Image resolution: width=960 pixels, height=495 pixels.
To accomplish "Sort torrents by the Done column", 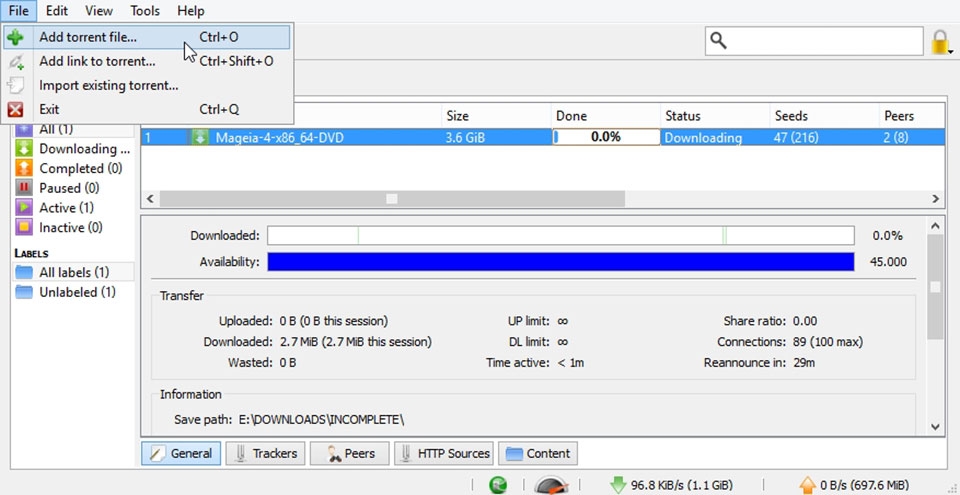I will tap(606, 116).
